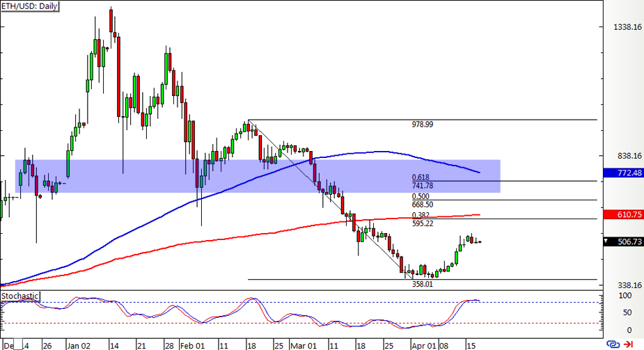Viewport: 644px width, 350px height.
Task: Click the Jan 02 date axis label
Action: (x=79, y=346)
